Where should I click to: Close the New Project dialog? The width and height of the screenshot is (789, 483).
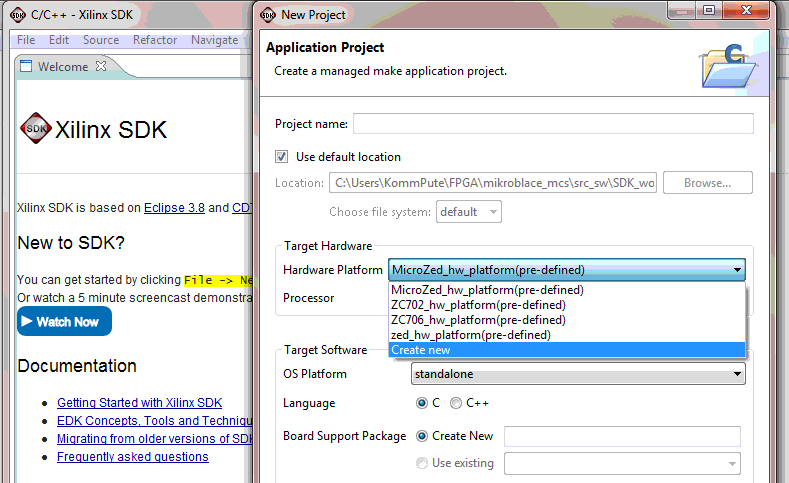coord(746,11)
